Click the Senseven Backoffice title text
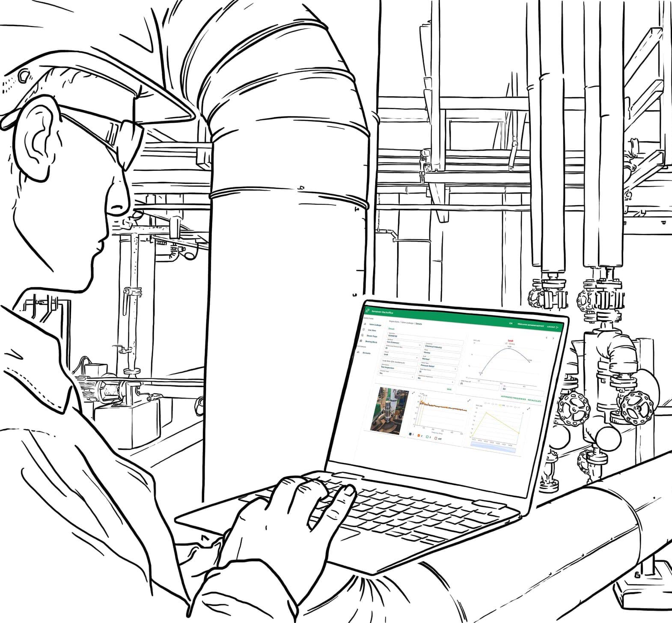Image resolution: width=672 pixels, height=623 pixels. pyautogui.click(x=382, y=312)
